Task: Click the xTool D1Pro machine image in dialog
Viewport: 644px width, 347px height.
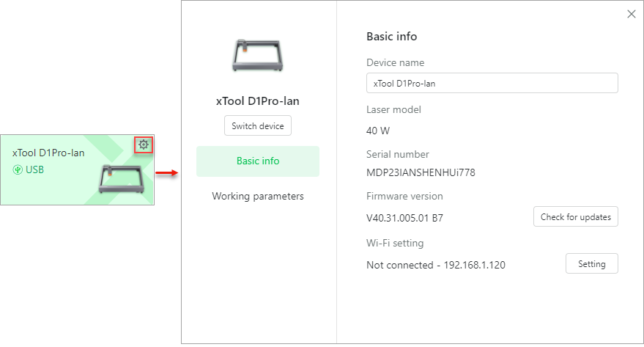Action: [x=257, y=56]
